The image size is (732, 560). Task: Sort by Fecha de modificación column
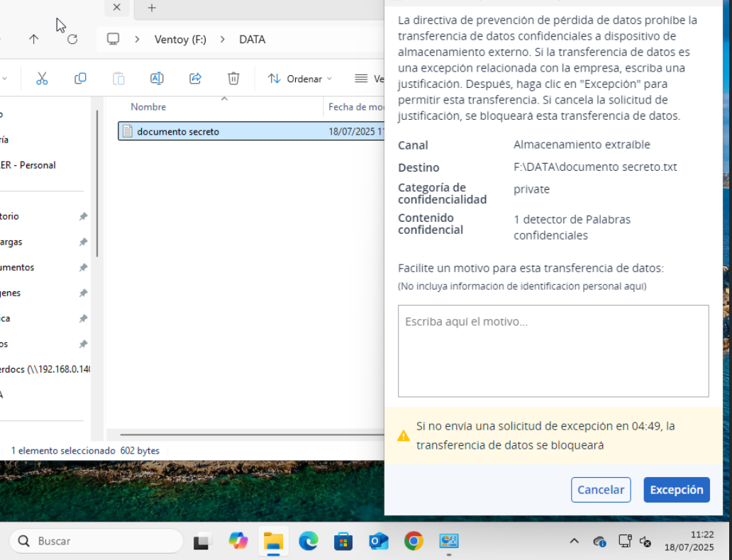(356, 107)
